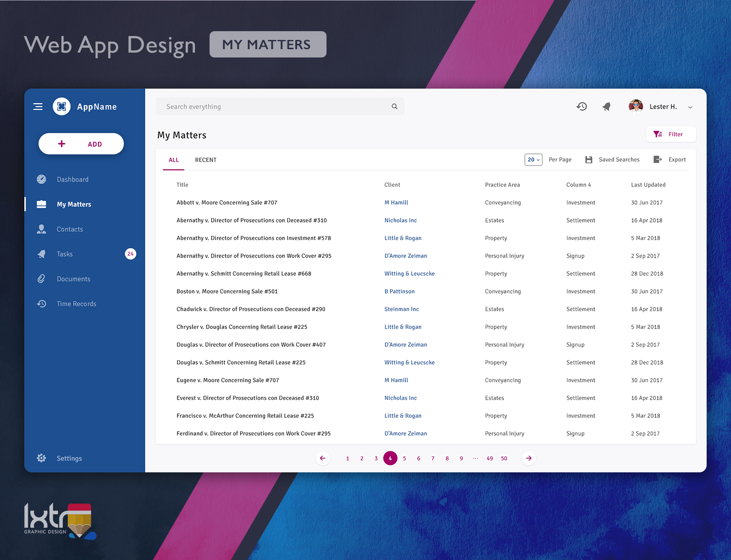Switch to the ALL tab
Screen dimensions: 731x560
pos(173,160)
